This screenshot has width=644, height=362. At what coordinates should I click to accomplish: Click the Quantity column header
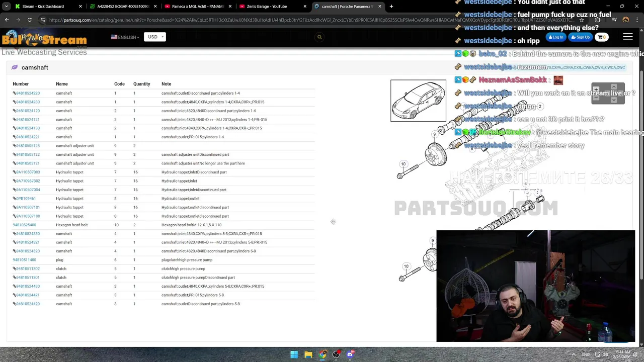pos(142,84)
